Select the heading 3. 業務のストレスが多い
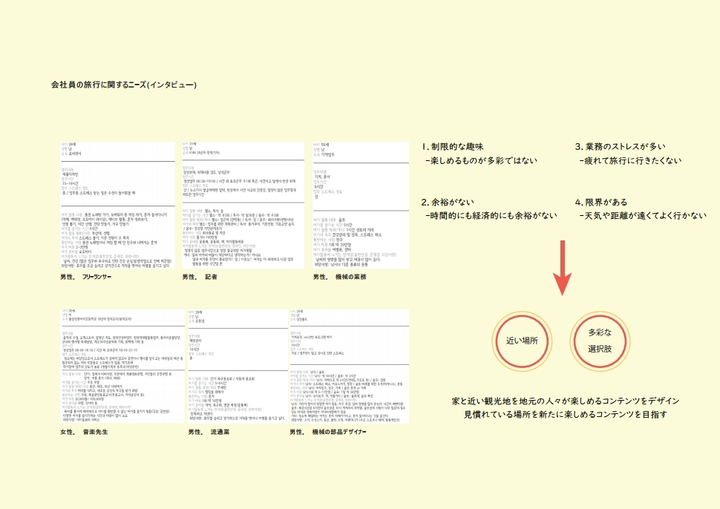Screen dimensions: 720x509 tap(620, 147)
